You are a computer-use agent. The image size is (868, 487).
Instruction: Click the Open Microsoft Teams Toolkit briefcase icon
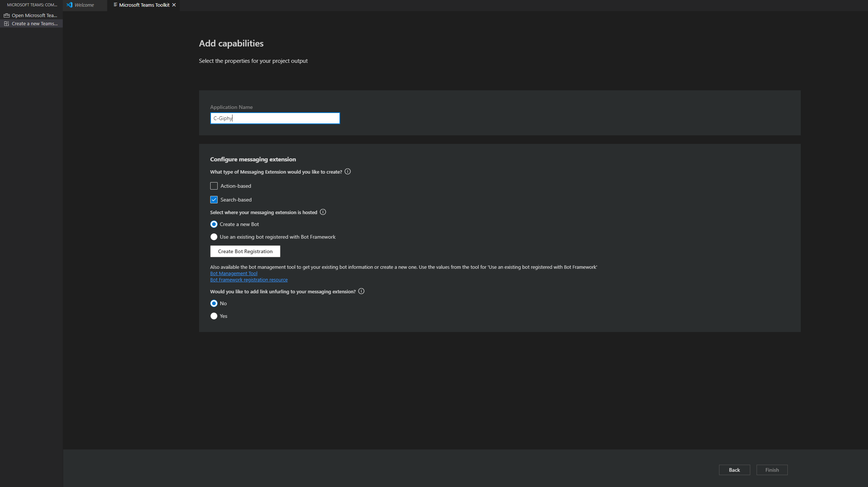pos(6,15)
